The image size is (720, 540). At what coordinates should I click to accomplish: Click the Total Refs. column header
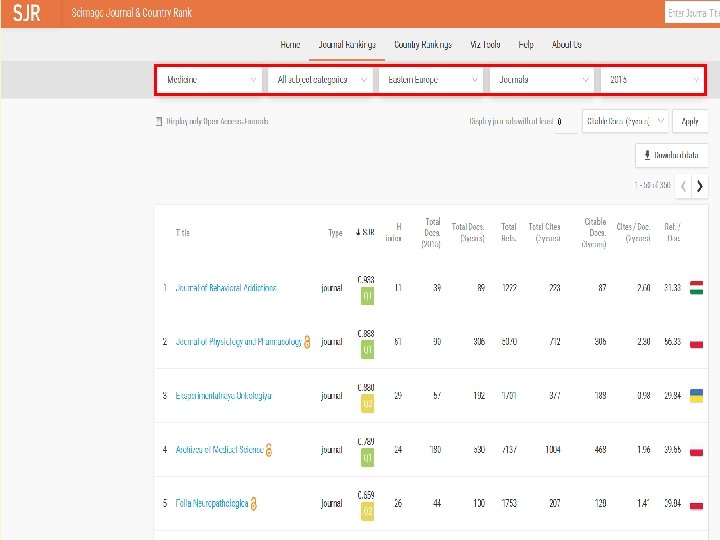(x=508, y=232)
